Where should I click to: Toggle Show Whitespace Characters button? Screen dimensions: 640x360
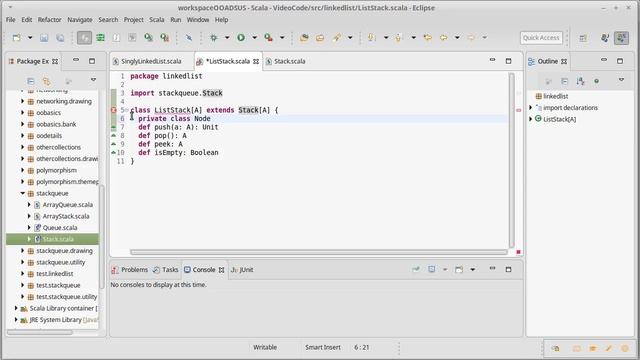pyautogui.click(x=132, y=38)
